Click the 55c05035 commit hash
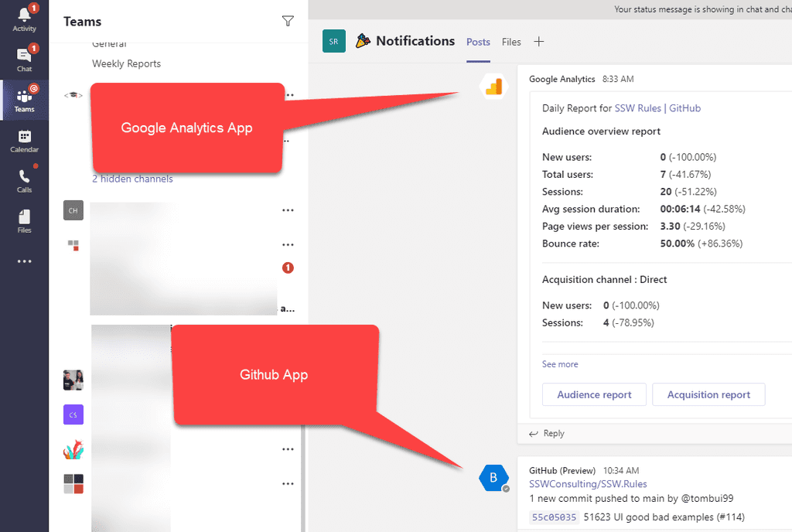792x532 pixels. (x=554, y=517)
